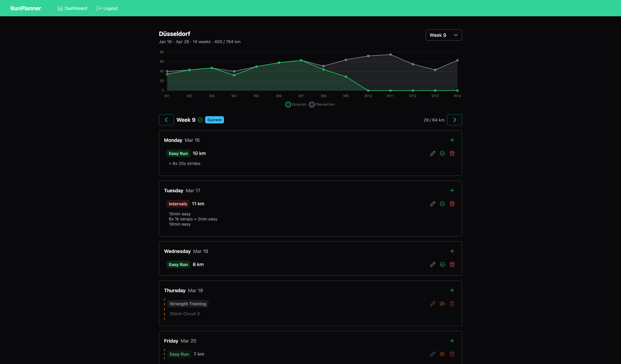Image resolution: width=621 pixels, height=364 pixels.
Task: Advance to the next week with the right arrow
Action: pyautogui.click(x=454, y=120)
